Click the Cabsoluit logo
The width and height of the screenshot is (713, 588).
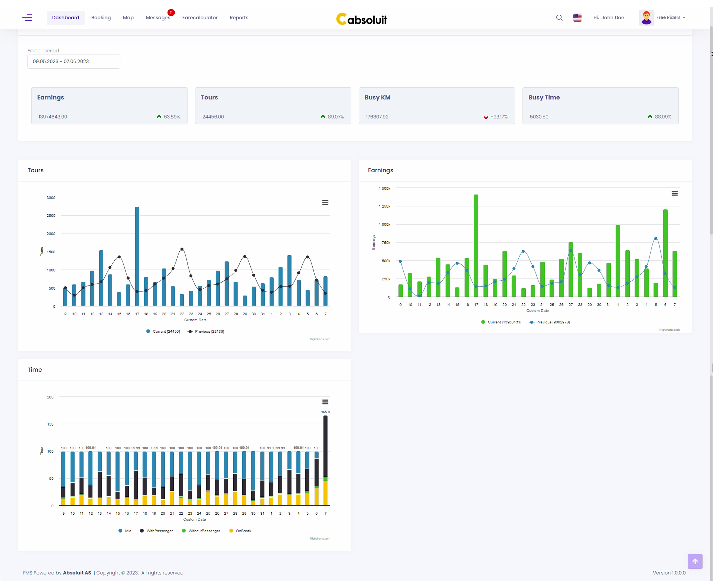click(361, 19)
